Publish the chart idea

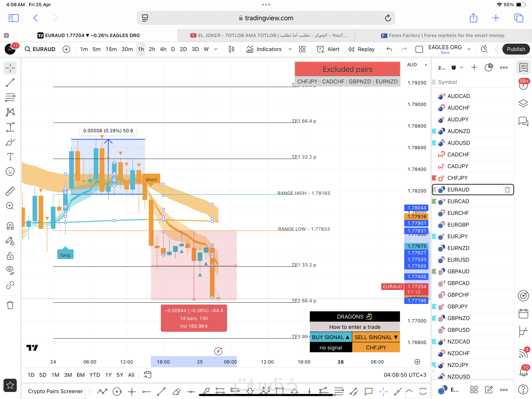(516, 49)
